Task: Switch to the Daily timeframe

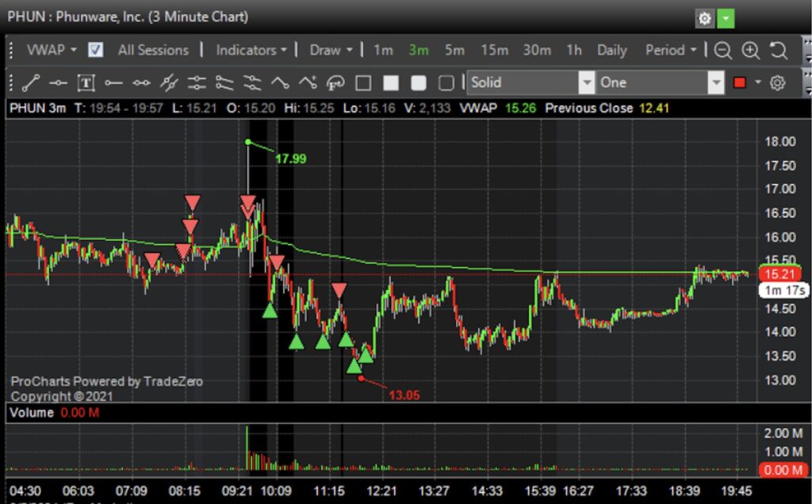Action: tap(611, 50)
